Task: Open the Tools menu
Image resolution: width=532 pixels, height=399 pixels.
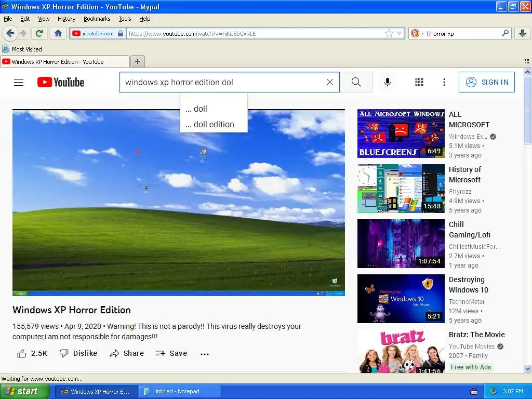Action: [125, 19]
